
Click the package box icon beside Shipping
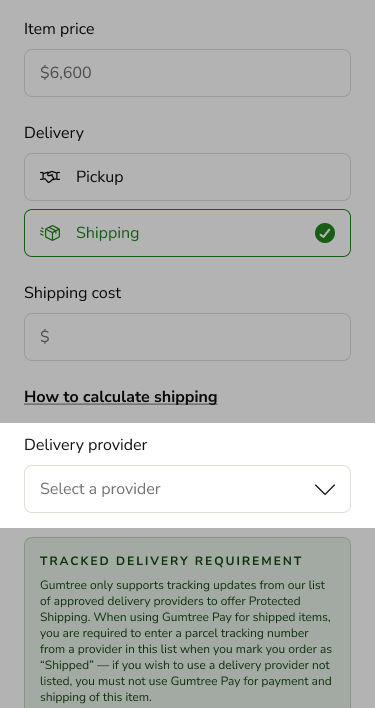(x=50, y=233)
